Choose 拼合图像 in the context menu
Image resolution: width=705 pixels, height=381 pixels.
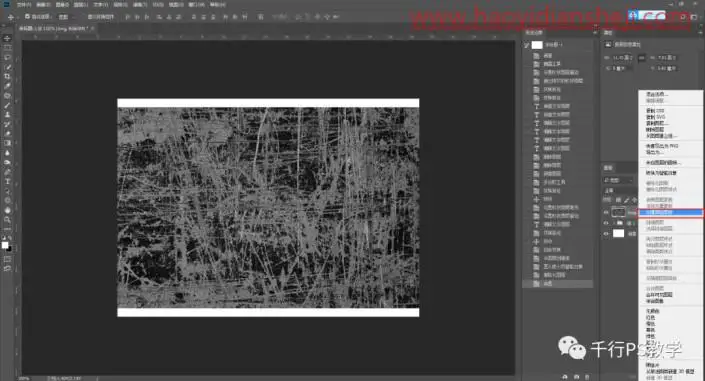point(655,301)
